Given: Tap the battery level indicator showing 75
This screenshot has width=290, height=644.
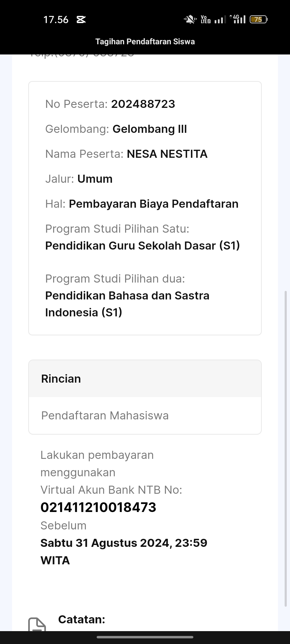Looking at the screenshot, I should 258,20.
